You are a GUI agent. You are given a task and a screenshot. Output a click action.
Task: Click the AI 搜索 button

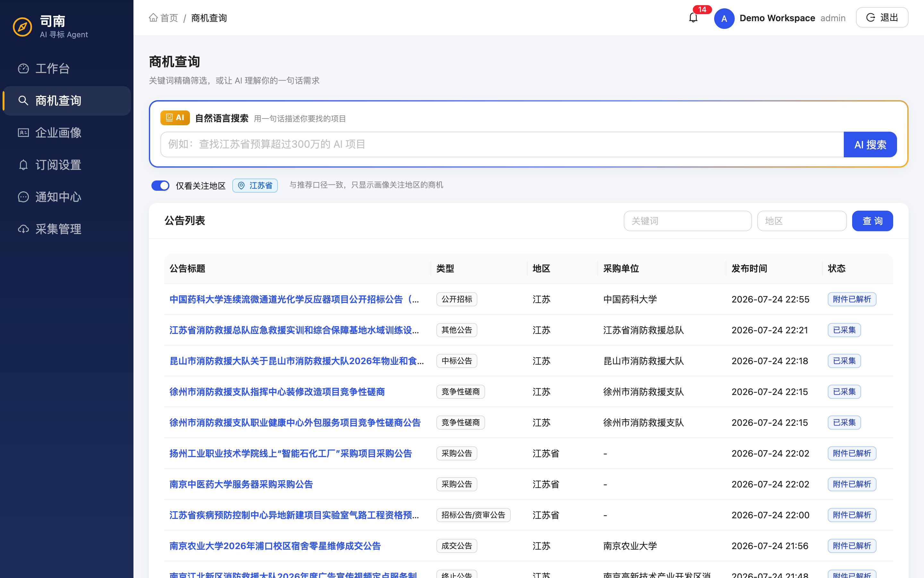[x=870, y=144]
